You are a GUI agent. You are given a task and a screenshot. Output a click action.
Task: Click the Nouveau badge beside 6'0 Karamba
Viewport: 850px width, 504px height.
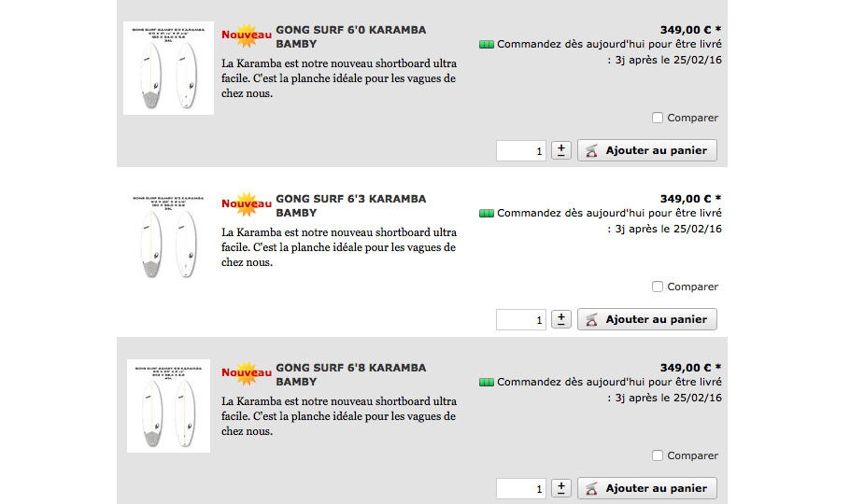(x=247, y=35)
